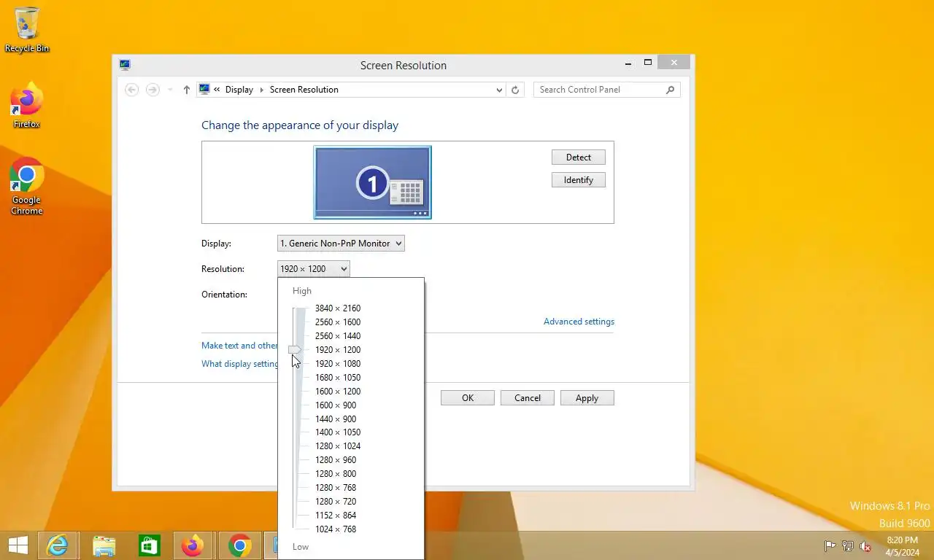Click the search magnifier icon
This screenshot has height=560, width=934.
[x=670, y=90]
